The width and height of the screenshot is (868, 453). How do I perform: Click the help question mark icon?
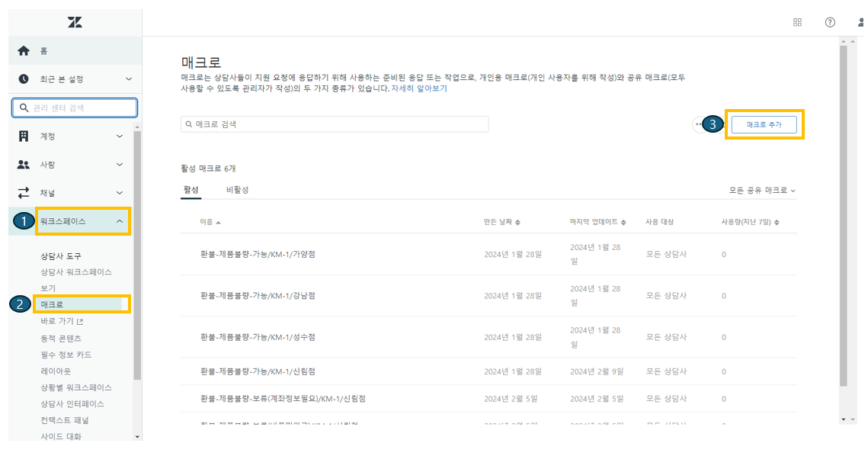(x=830, y=22)
